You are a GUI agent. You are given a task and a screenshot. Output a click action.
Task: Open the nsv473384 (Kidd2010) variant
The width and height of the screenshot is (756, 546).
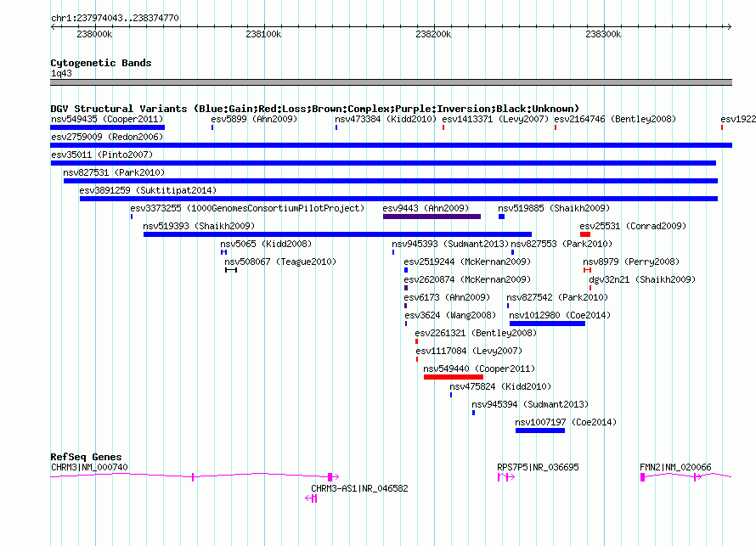point(386,119)
